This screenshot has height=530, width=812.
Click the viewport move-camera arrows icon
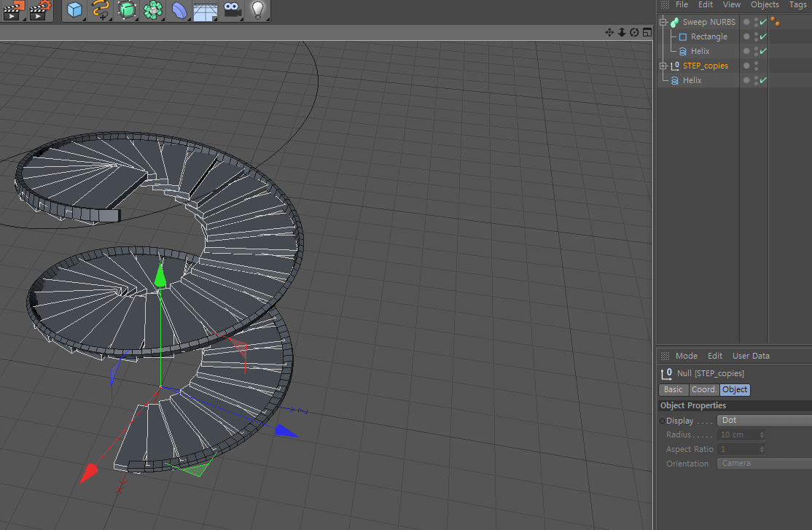(609, 32)
